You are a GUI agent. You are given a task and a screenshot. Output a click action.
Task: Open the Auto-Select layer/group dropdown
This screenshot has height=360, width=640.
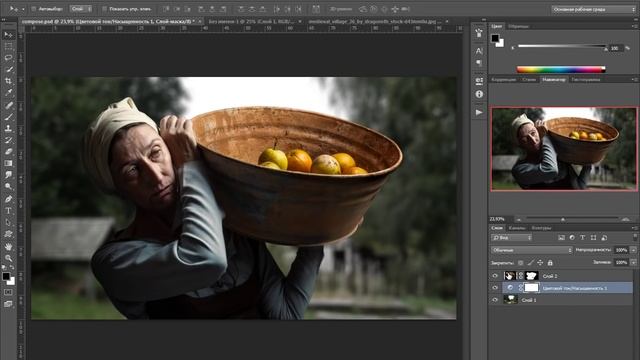81,9
